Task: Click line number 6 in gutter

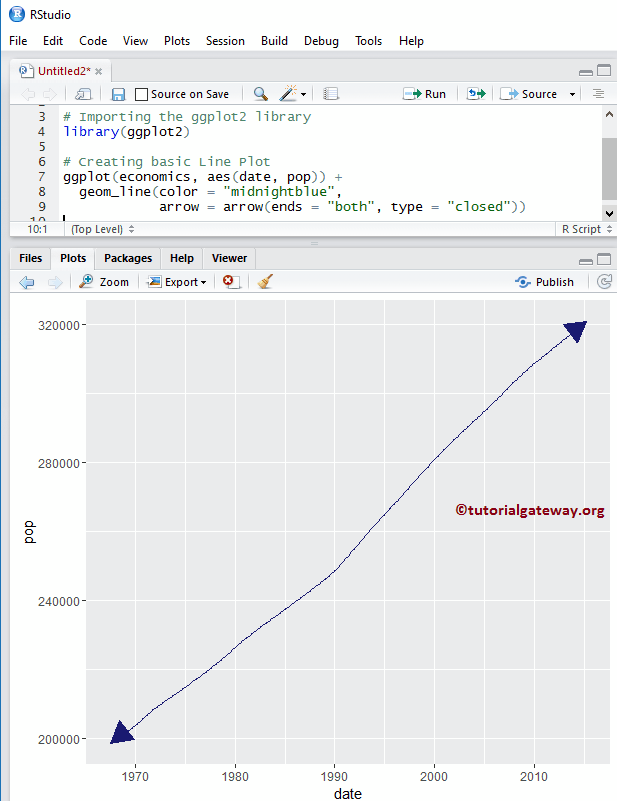Action: click(x=42, y=162)
